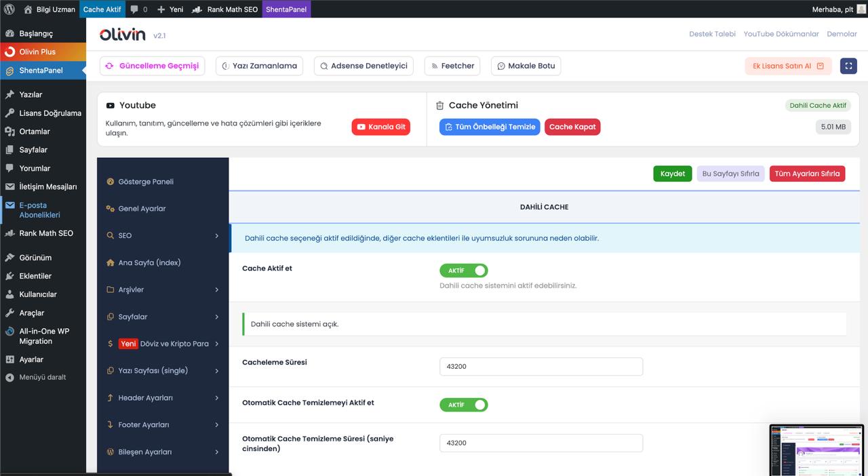Click the fullscreen toggle icon button
This screenshot has width=868, height=476.
click(848, 66)
